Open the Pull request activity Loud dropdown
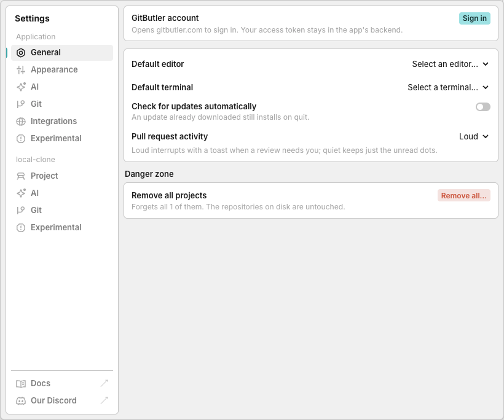504x420 pixels. [x=474, y=136]
